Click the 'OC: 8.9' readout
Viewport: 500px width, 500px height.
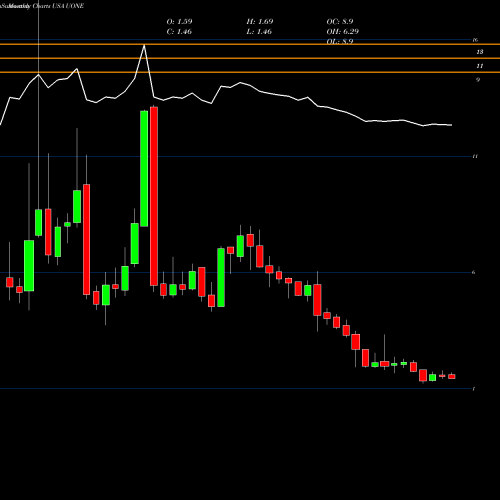(340, 22)
